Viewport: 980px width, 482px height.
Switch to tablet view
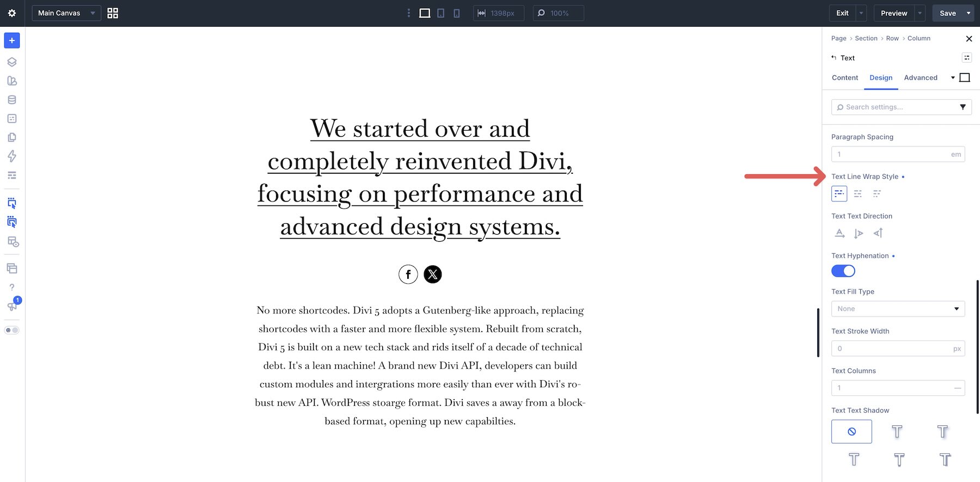441,13
